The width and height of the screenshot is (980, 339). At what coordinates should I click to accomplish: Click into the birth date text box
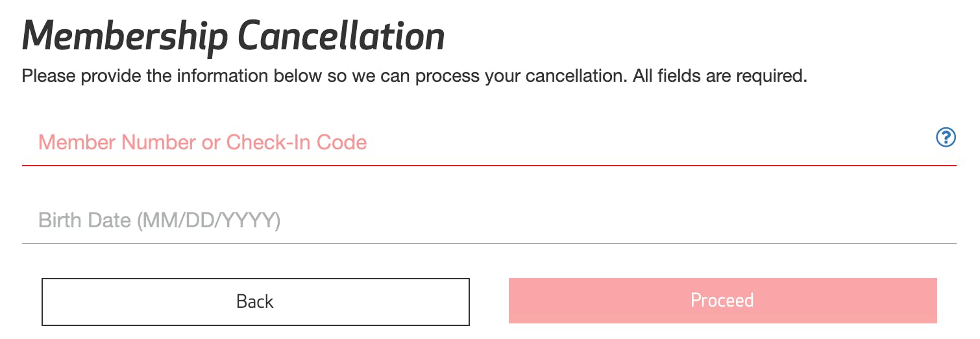point(454,221)
